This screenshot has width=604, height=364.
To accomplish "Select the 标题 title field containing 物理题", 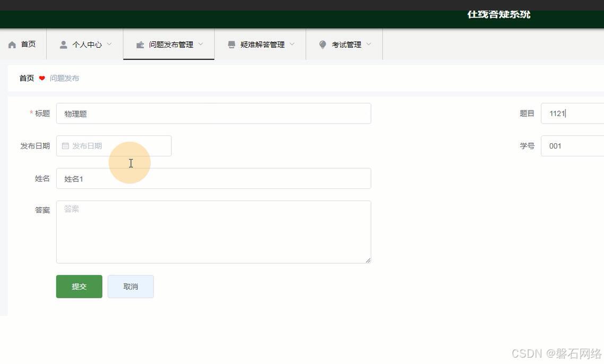I will click(212, 113).
